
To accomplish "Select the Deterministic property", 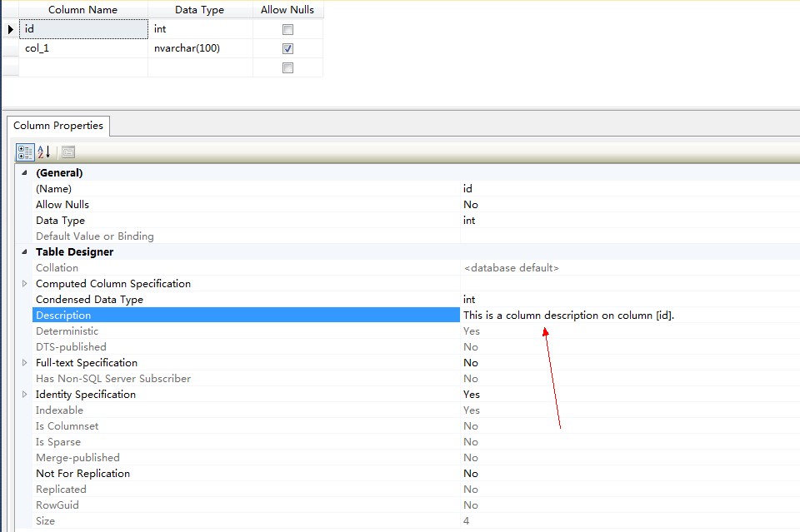I will (246, 331).
